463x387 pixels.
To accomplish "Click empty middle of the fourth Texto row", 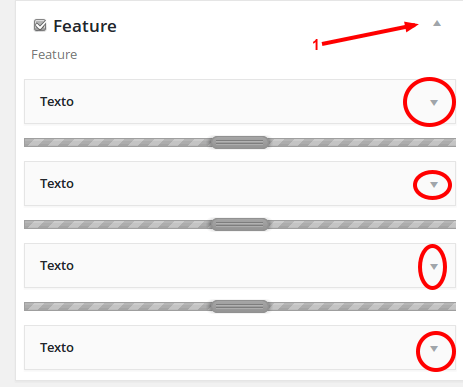I will point(240,348).
